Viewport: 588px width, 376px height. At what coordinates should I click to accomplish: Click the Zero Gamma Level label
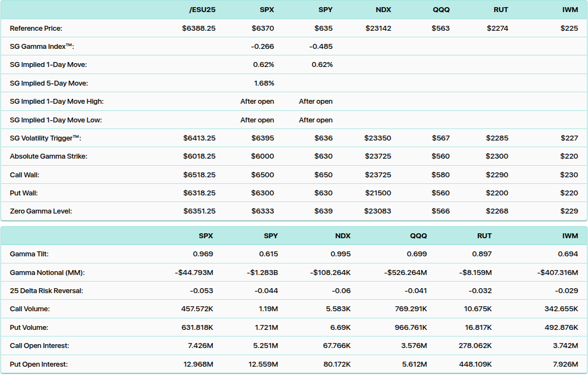tap(41, 211)
